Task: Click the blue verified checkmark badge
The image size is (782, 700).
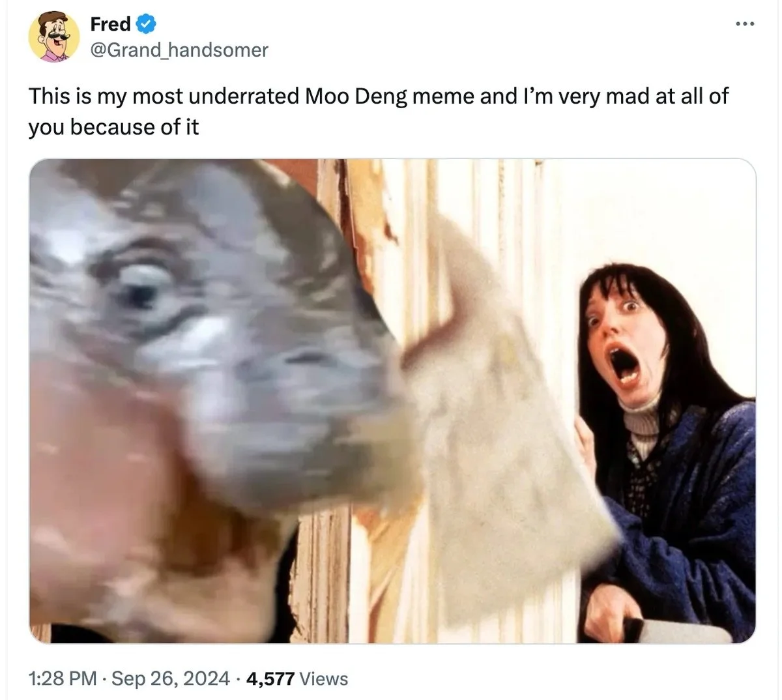Action: (x=145, y=24)
